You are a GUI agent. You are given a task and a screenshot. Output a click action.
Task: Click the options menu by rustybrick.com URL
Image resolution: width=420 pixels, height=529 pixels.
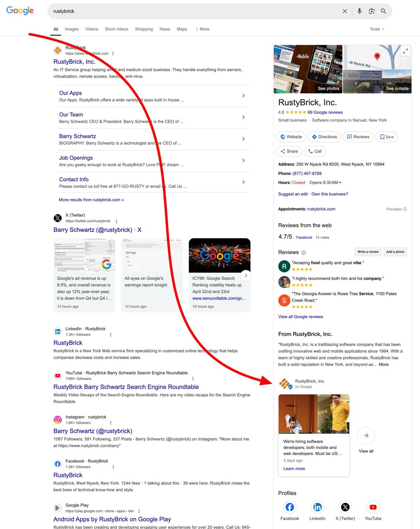113,54
